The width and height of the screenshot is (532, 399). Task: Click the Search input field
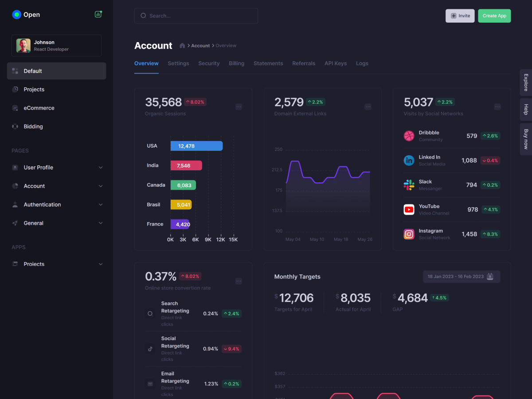click(196, 16)
